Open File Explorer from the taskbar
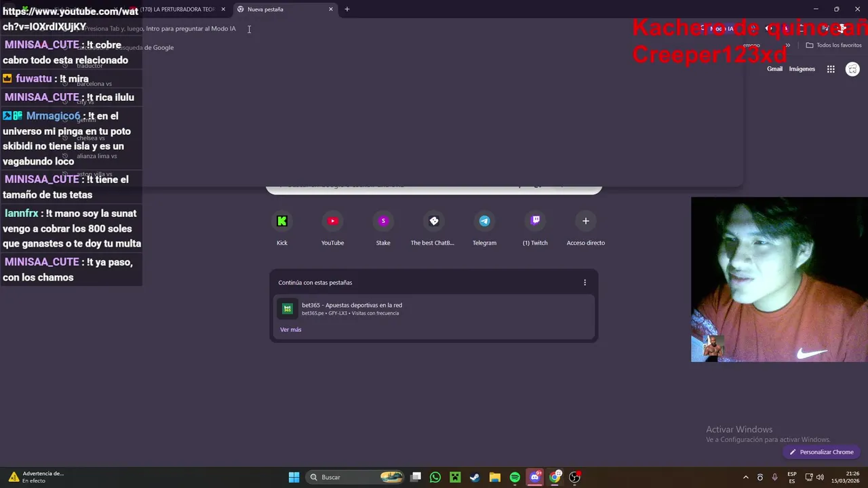Image resolution: width=868 pixels, height=488 pixels. (495, 477)
